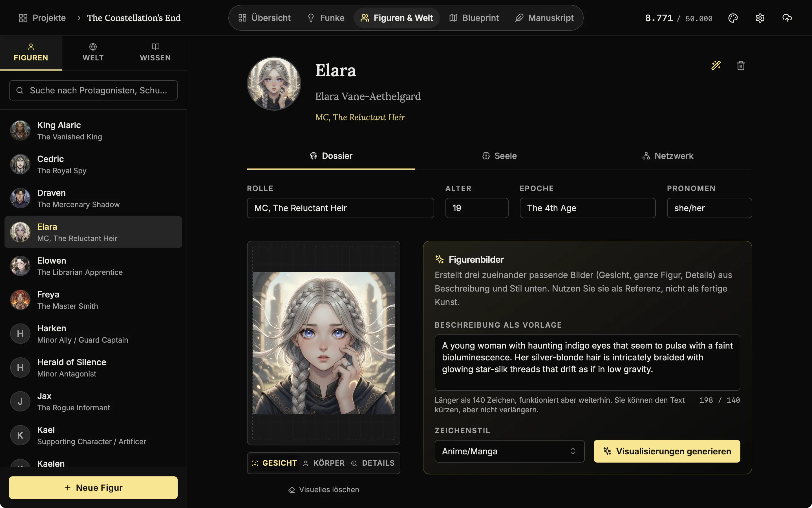Open the Netzwerk character tab
This screenshot has width=812, height=508.
(x=668, y=156)
